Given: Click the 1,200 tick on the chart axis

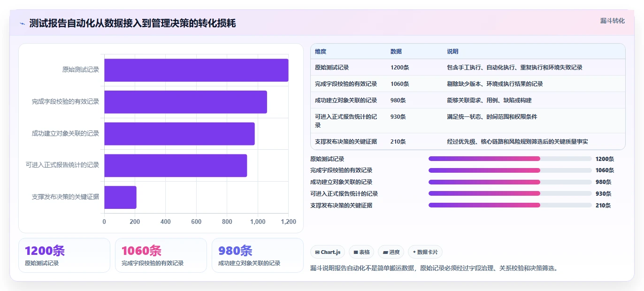Looking at the screenshot, I should (288, 222).
